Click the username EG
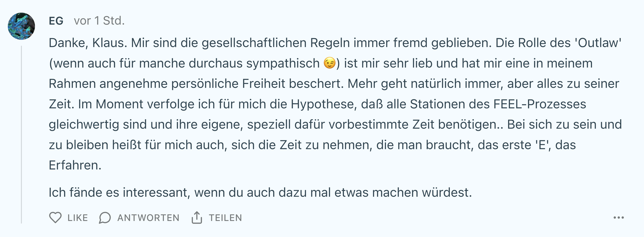This screenshot has height=237, width=644. (x=56, y=21)
